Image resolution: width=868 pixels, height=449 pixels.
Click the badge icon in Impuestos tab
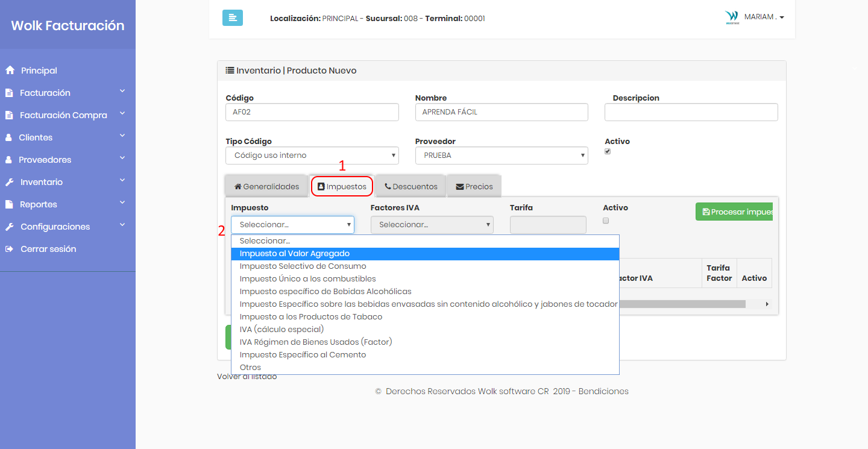(321, 187)
